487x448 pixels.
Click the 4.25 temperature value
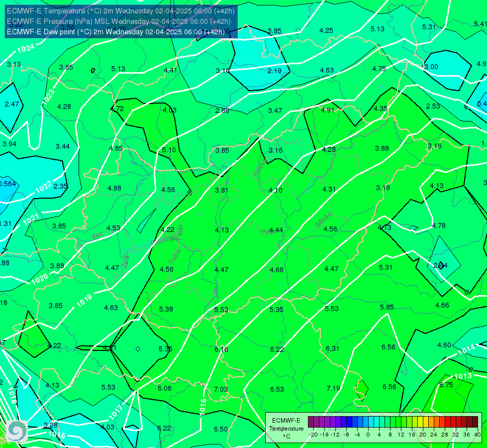[326, 30]
